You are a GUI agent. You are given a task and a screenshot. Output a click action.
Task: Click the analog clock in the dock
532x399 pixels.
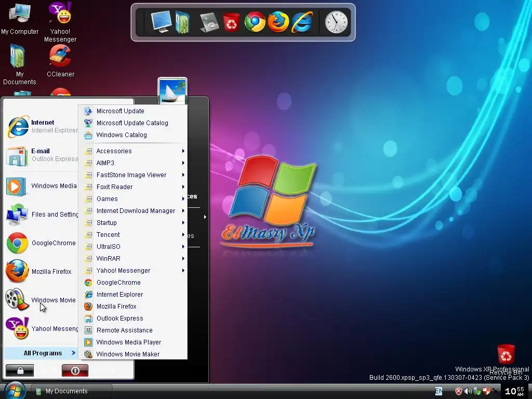336,22
